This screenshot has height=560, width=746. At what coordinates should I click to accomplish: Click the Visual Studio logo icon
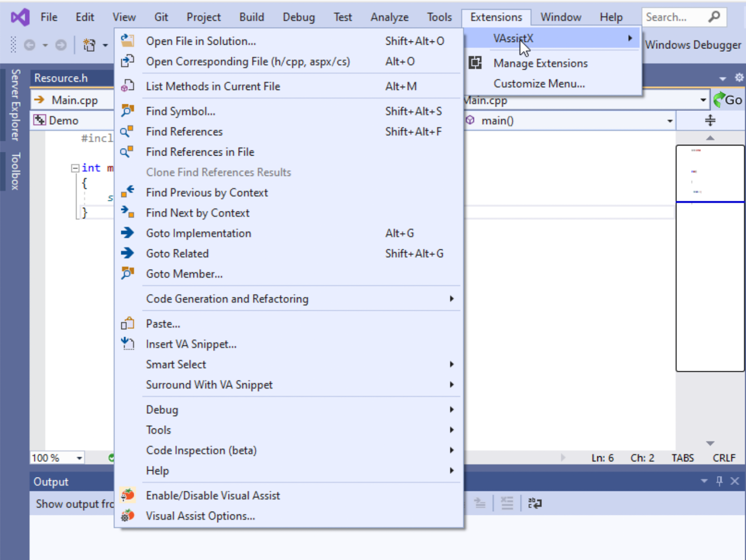click(x=20, y=17)
